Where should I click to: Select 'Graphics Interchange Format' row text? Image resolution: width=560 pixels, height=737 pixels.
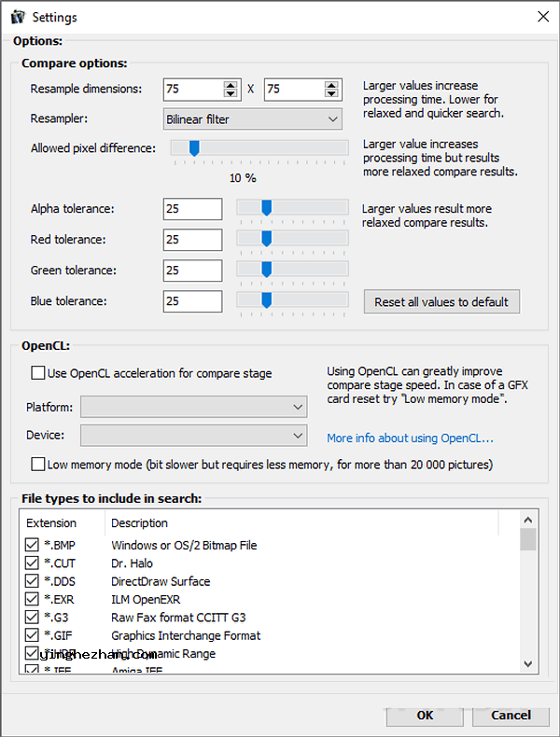(186, 635)
